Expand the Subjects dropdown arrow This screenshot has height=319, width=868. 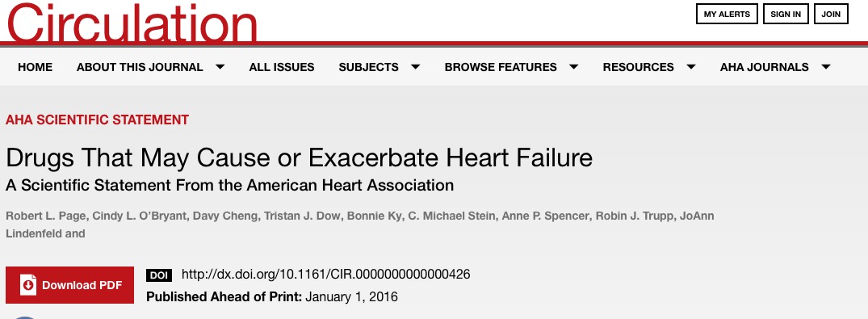coord(415,67)
